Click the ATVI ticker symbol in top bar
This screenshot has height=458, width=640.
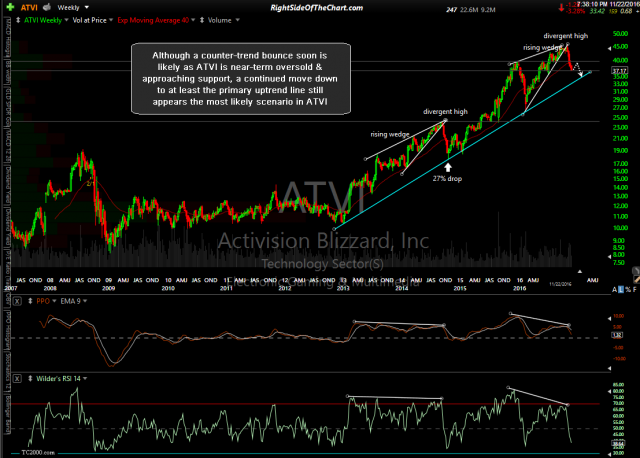point(27,6)
